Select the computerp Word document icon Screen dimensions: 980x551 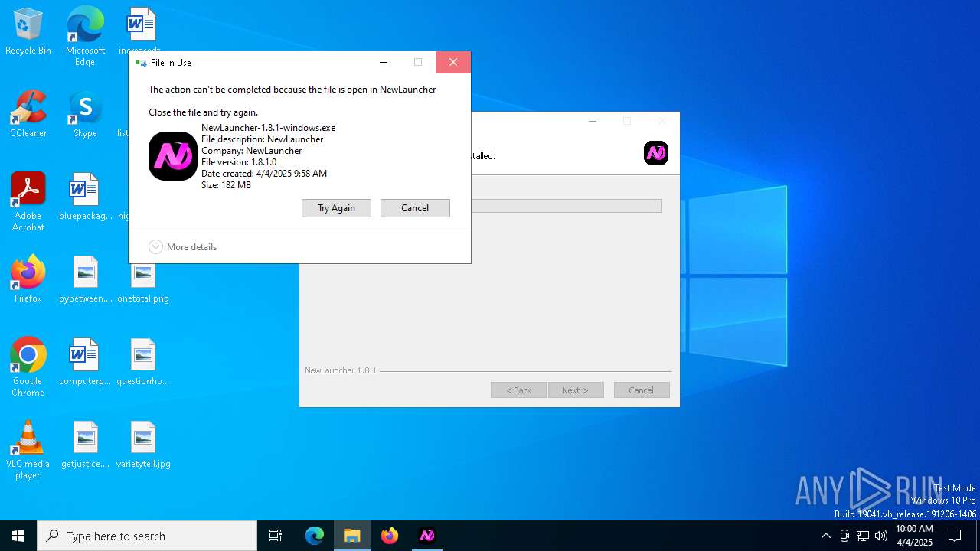(85, 363)
